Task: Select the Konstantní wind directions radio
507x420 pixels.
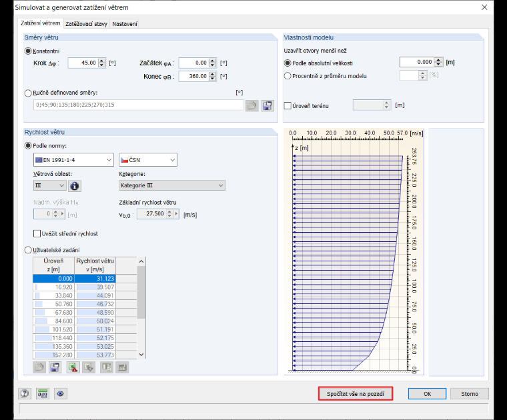Action: point(28,51)
